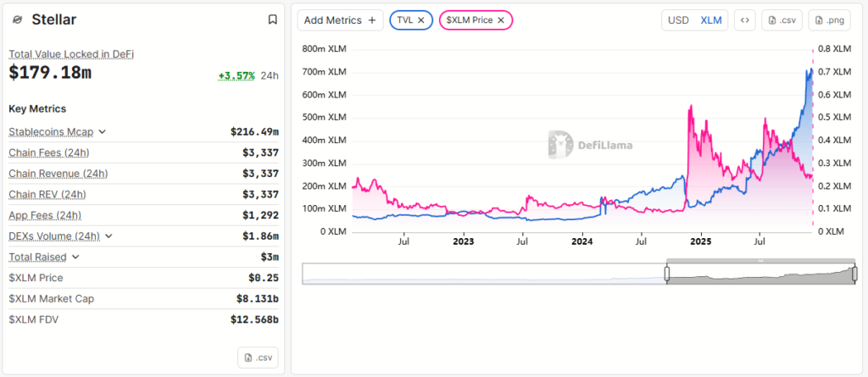868x377 pixels.
Task: Click the Chain Fees (24h) label
Action: (x=48, y=152)
